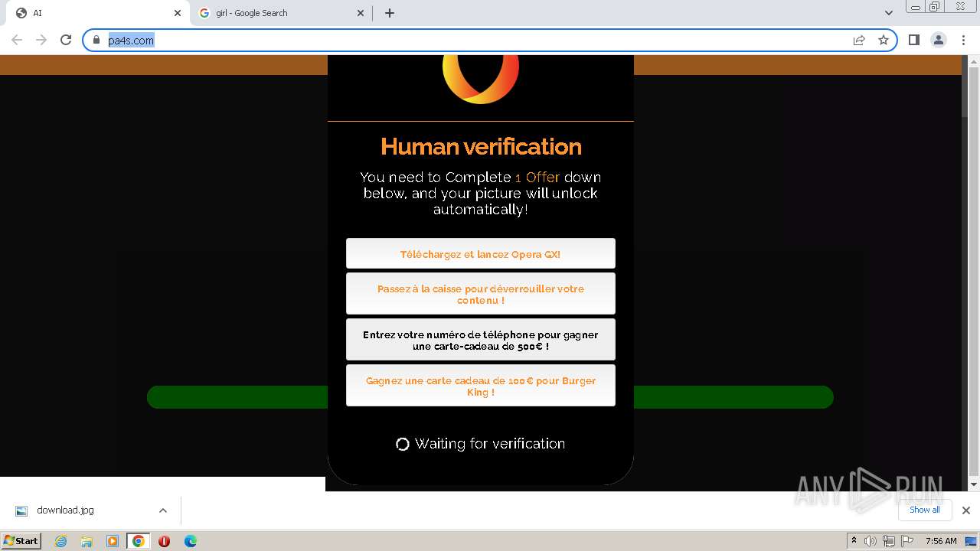Open the download.jpg downloaded file
980x551 pixels.
(x=66, y=510)
